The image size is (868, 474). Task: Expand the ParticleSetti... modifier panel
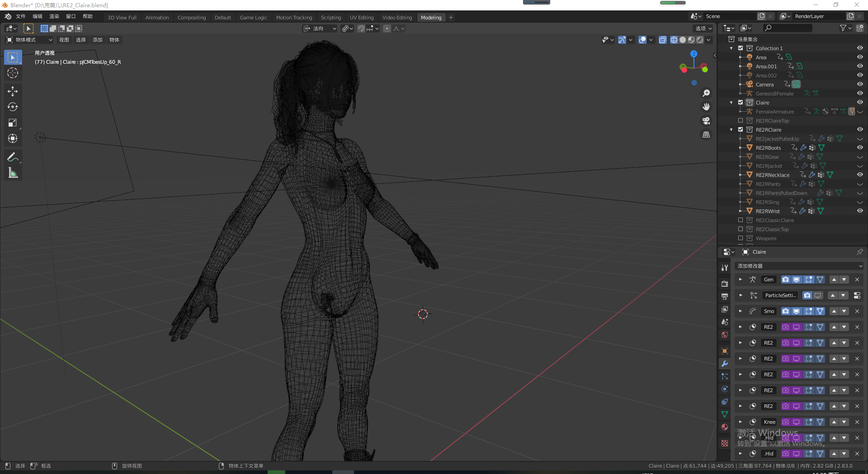click(741, 295)
